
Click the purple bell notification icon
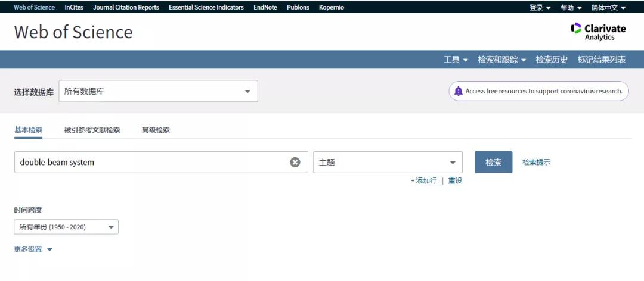(x=459, y=91)
